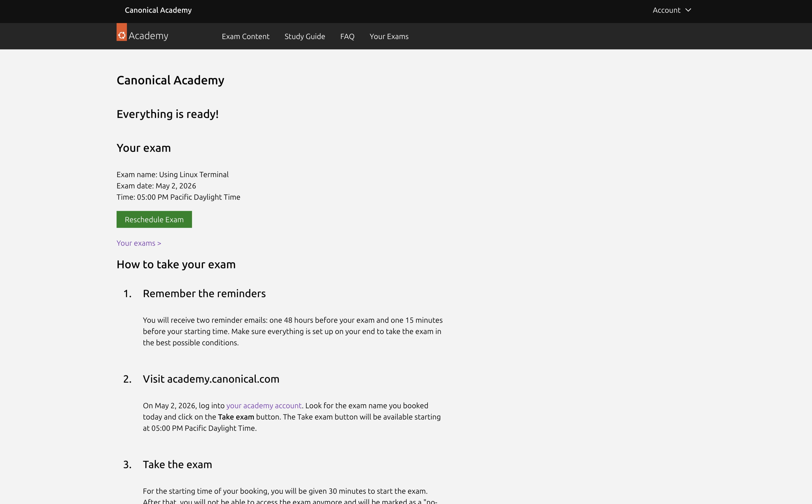
Task: Click the Academy wordmark text
Action: (148, 36)
